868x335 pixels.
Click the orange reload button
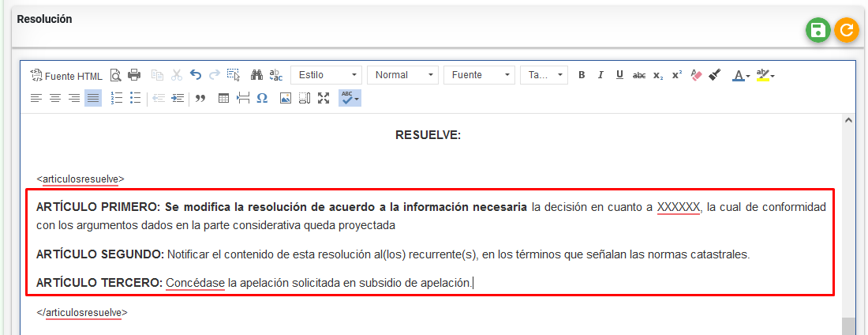point(847,31)
